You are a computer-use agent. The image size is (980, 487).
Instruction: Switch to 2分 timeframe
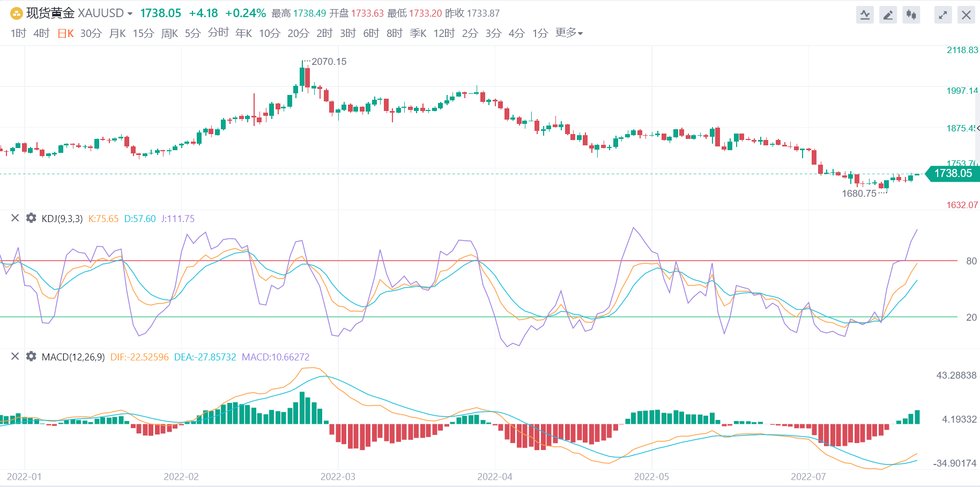[x=470, y=33]
